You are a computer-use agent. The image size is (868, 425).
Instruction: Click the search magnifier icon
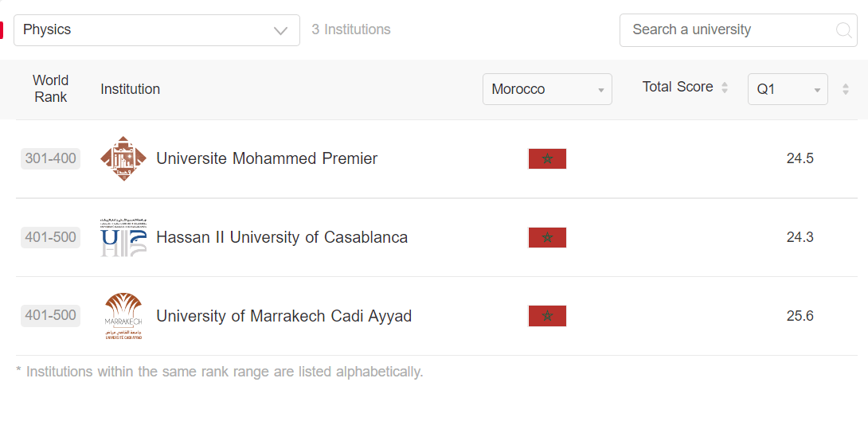coord(843,30)
